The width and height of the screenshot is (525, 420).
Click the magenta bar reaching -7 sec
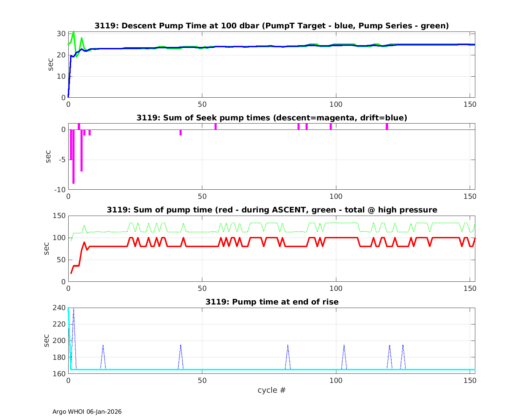[82, 150]
